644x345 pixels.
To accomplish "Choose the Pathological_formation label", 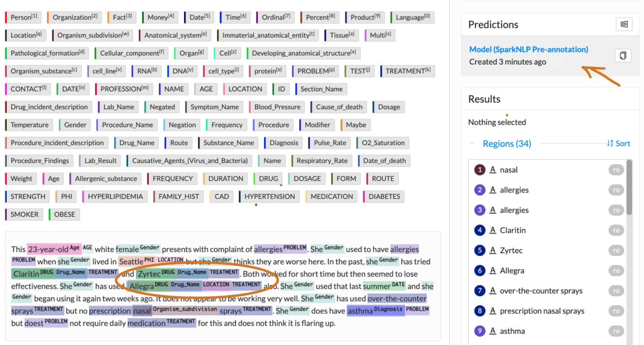I will [x=47, y=53].
